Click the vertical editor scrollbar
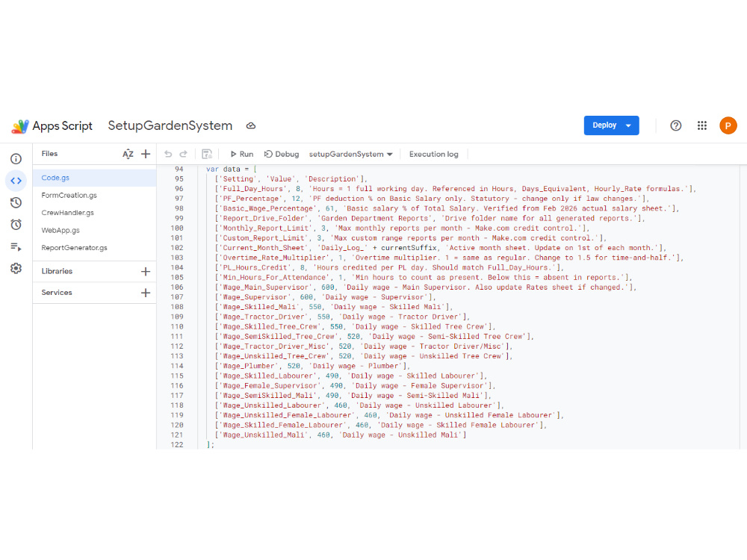The width and height of the screenshot is (747, 560). click(743, 307)
